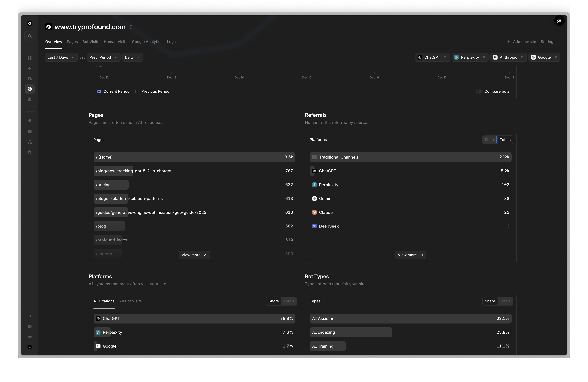
Task: Click the search icon in sidebar
Action: pyautogui.click(x=30, y=36)
